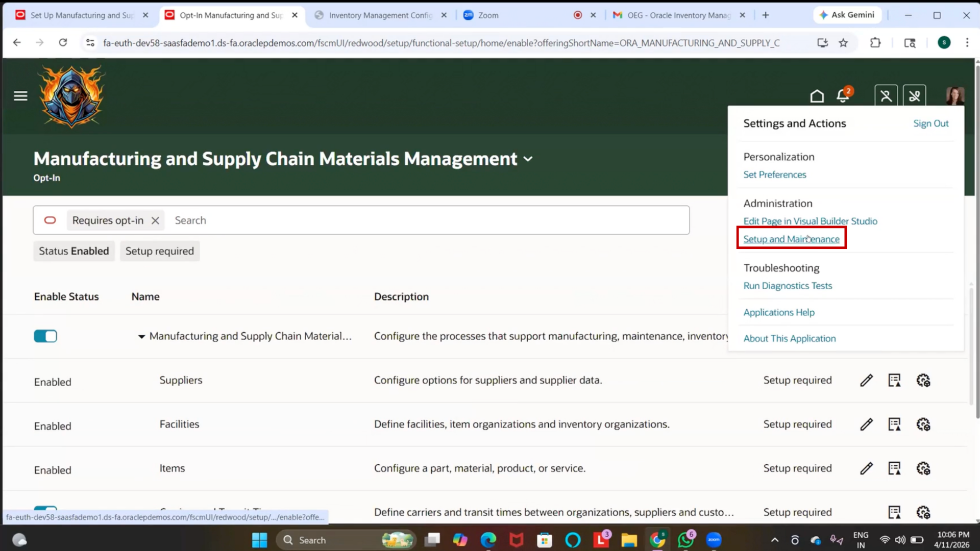Open Setup and Maintenance link
This screenshot has width=980, height=551.
(x=791, y=239)
